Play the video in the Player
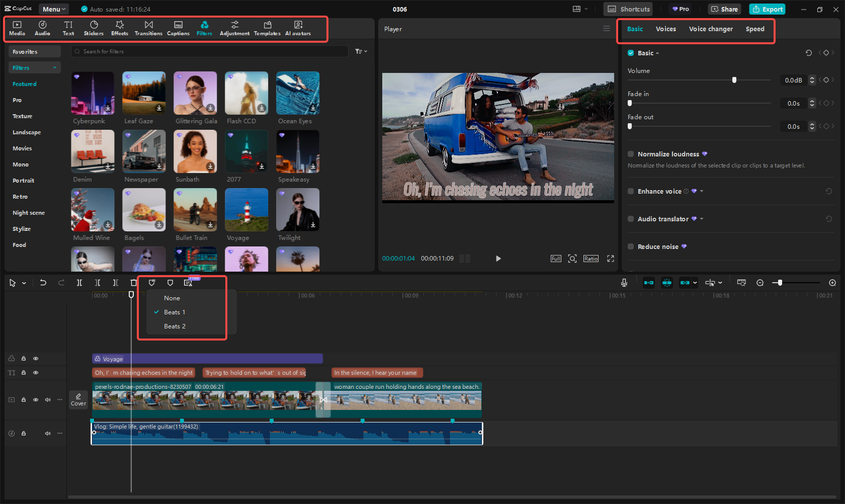The width and height of the screenshot is (845, 504). point(498,259)
